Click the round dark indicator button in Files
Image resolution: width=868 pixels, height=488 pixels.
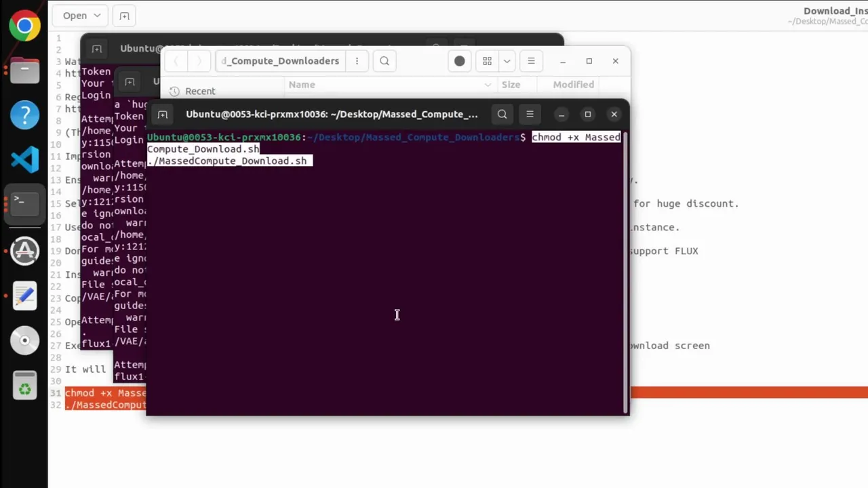tap(459, 61)
